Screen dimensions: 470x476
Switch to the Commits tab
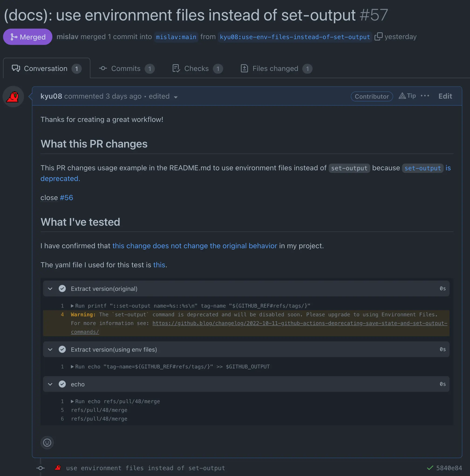click(x=126, y=68)
